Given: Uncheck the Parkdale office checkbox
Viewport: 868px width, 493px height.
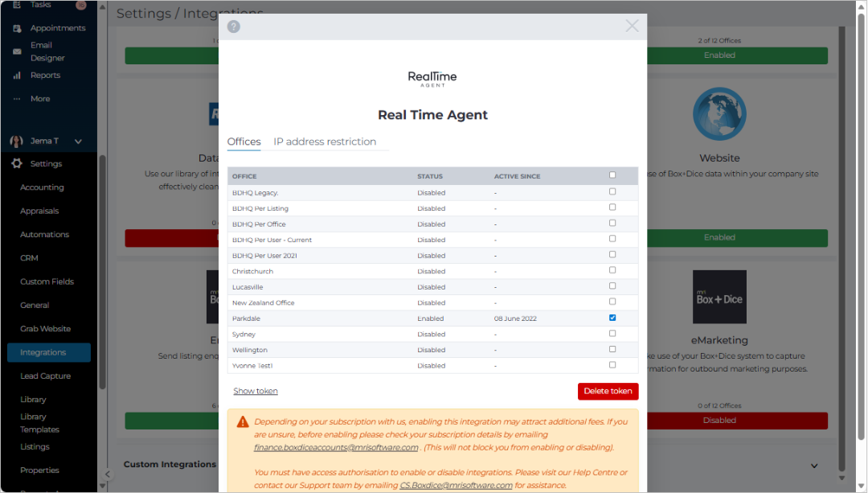Looking at the screenshot, I should click(612, 318).
